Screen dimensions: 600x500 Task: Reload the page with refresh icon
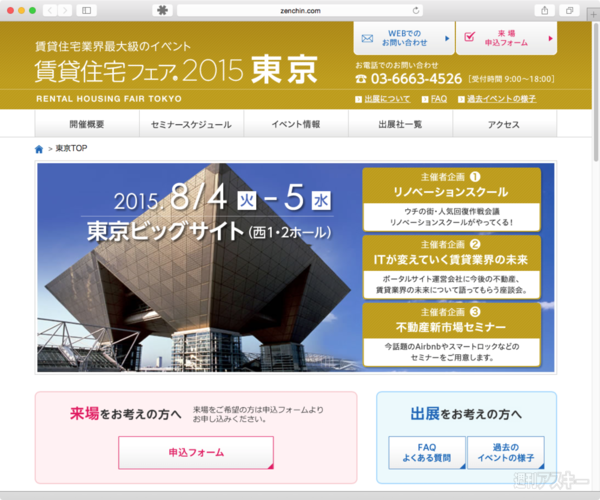[x=416, y=10]
